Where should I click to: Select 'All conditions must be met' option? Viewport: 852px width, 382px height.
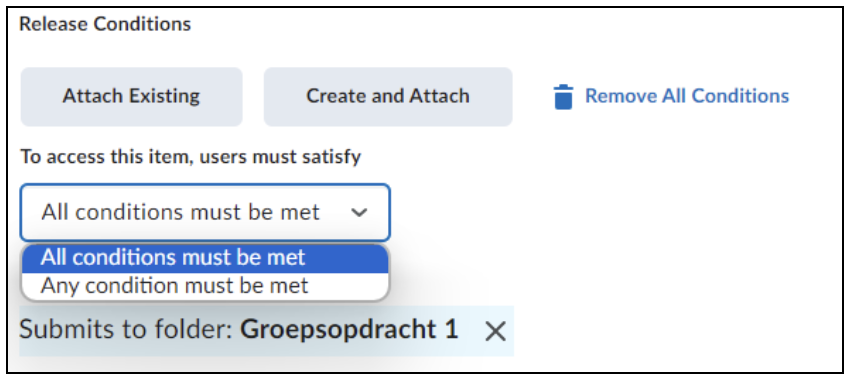click(205, 258)
